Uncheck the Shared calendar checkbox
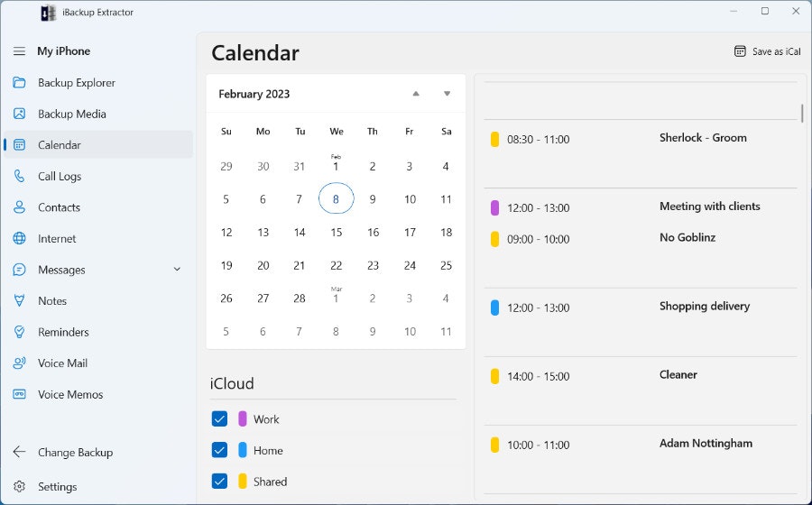 [219, 482]
